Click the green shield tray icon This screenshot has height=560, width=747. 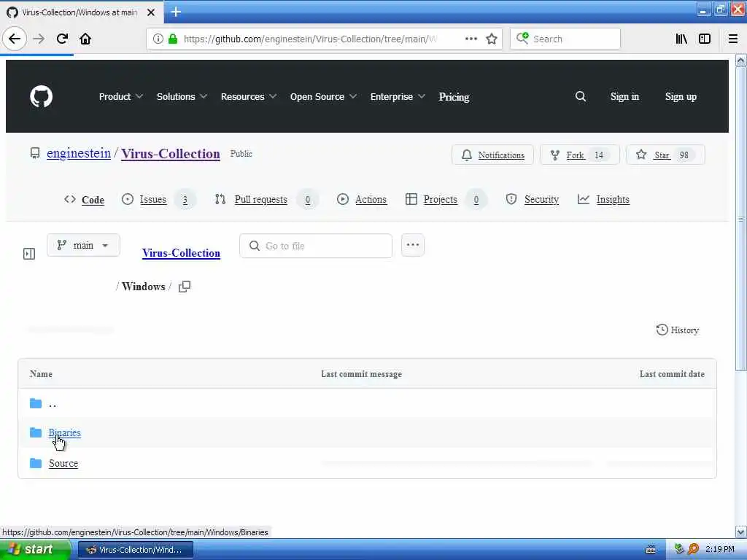tap(679, 549)
